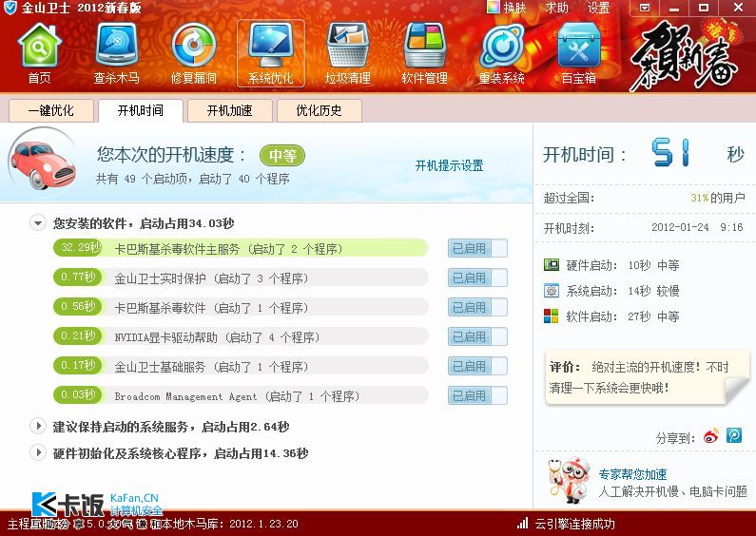Collapse 您安装的软件 section
The image size is (756, 536).
[x=38, y=223]
